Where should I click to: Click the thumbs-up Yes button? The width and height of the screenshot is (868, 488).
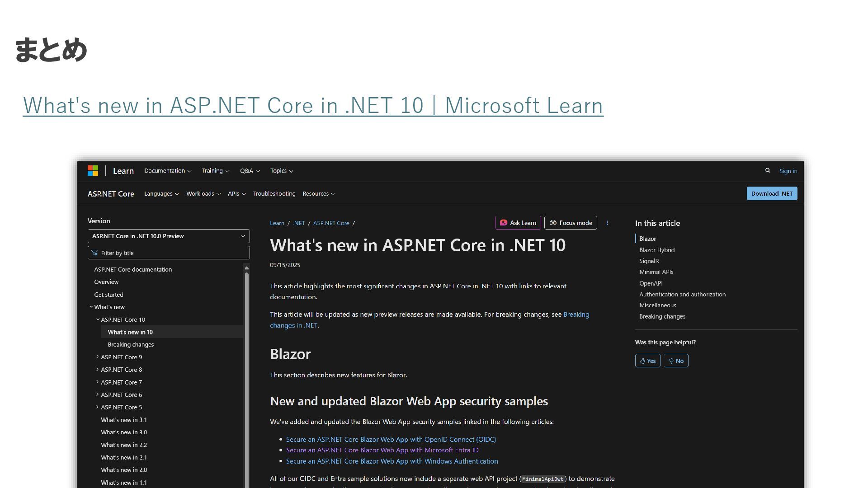(x=647, y=361)
